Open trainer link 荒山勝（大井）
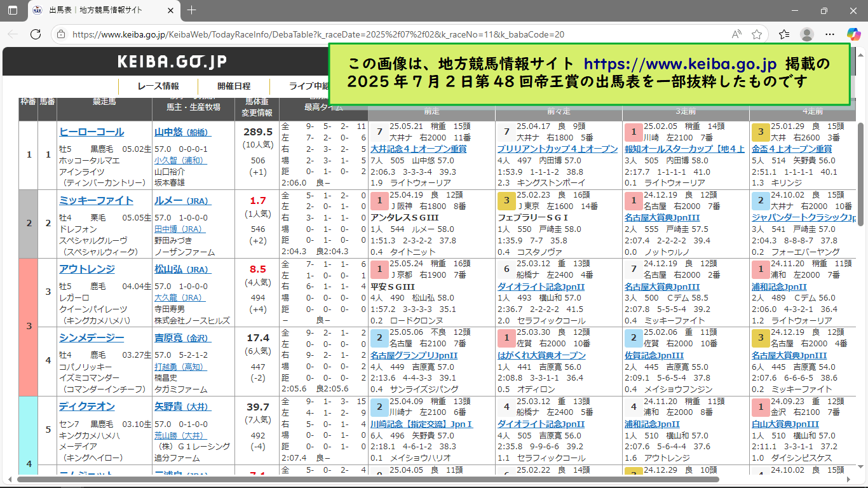Screen dimensions: 868x488 (181, 436)
